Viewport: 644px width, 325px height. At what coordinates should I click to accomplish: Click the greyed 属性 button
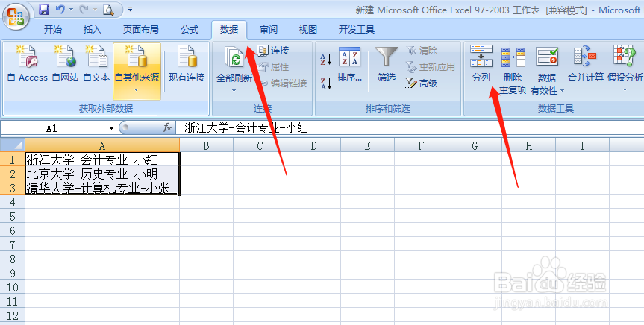coord(274,67)
